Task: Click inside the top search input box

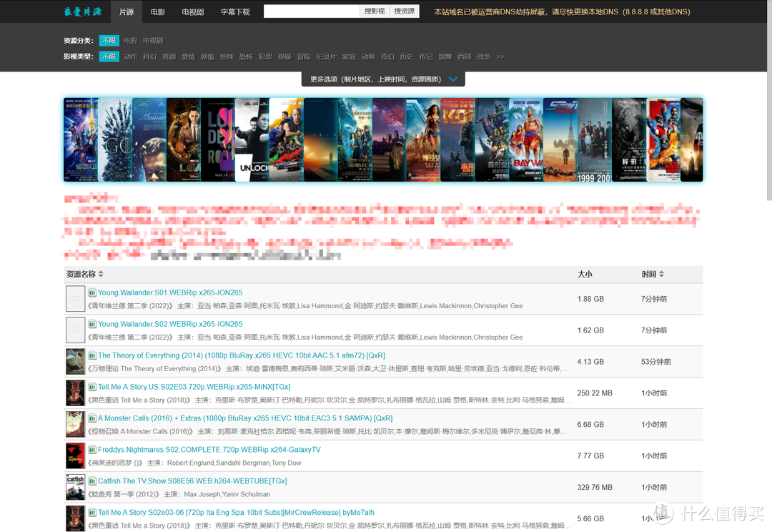Action: point(311,11)
